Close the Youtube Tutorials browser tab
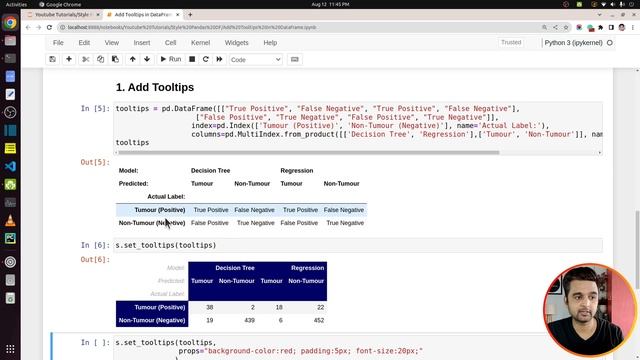This screenshot has width=640, height=360. point(98,15)
